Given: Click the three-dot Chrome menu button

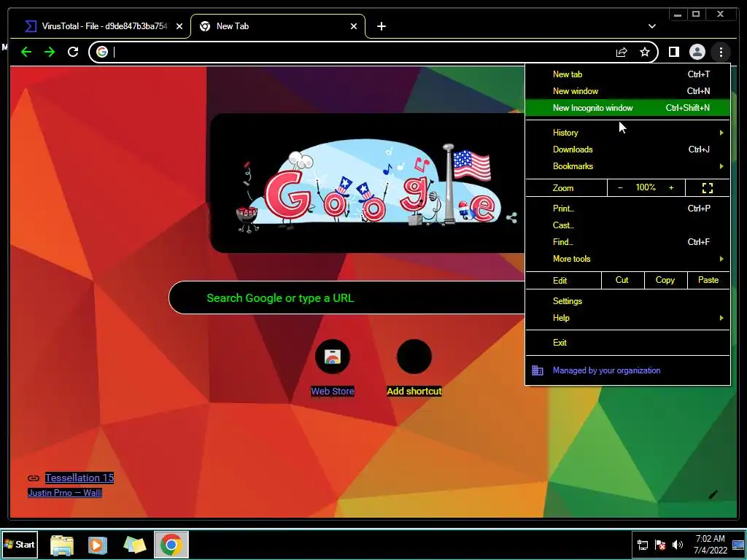Looking at the screenshot, I should [x=721, y=52].
